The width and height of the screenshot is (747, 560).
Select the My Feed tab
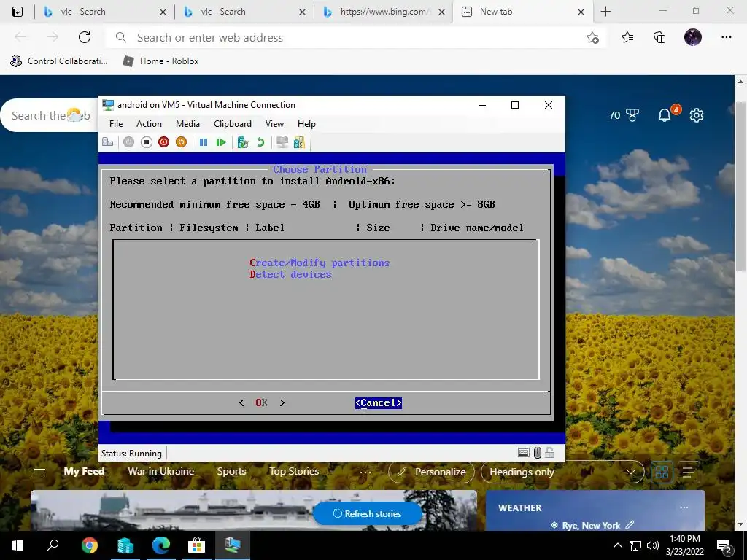click(x=85, y=472)
